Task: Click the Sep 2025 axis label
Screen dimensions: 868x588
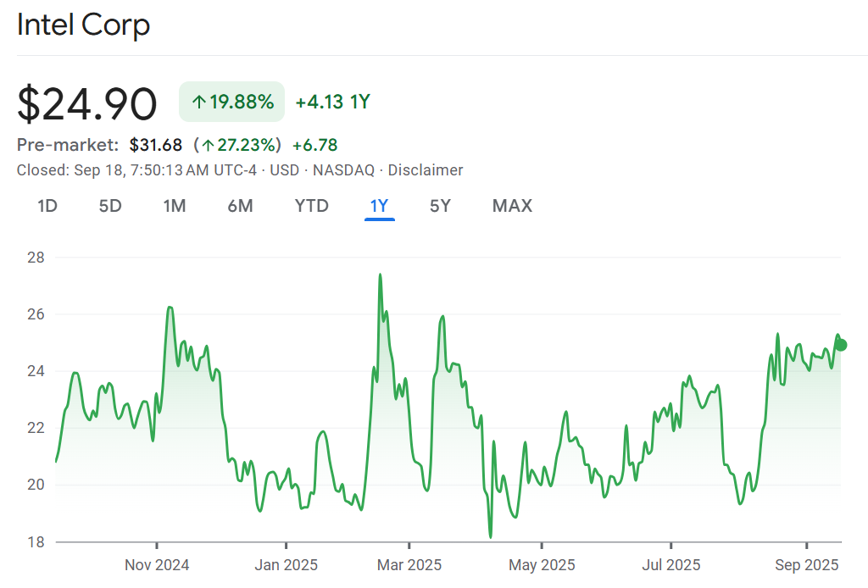Action: click(807, 565)
